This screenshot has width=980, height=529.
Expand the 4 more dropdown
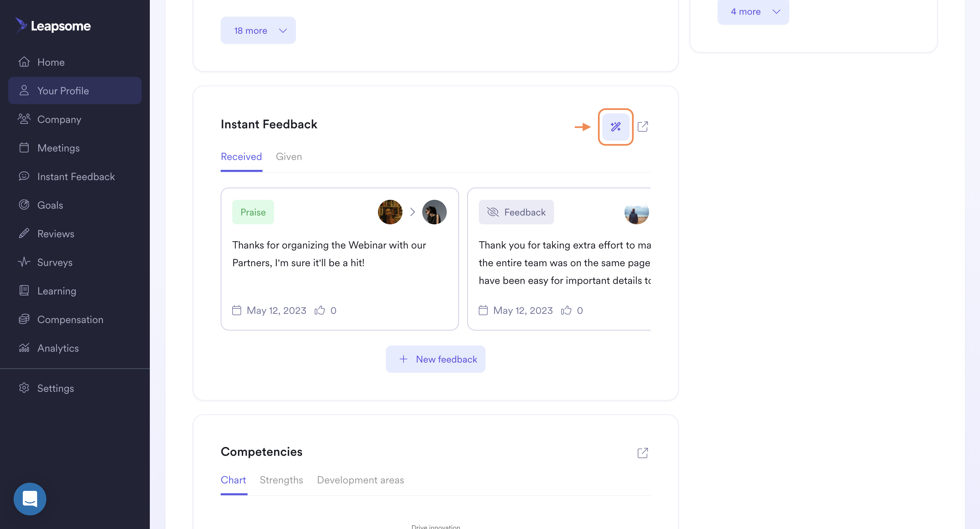click(x=753, y=12)
